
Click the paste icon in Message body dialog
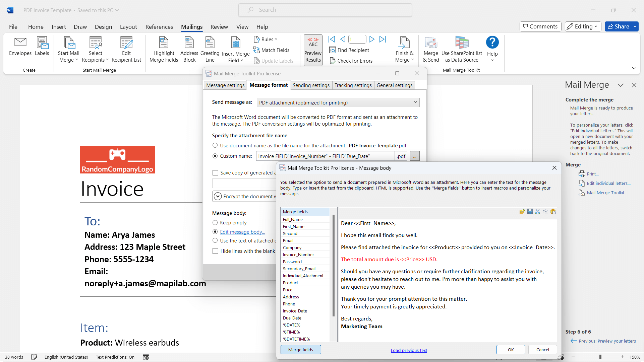pos(553,211)
